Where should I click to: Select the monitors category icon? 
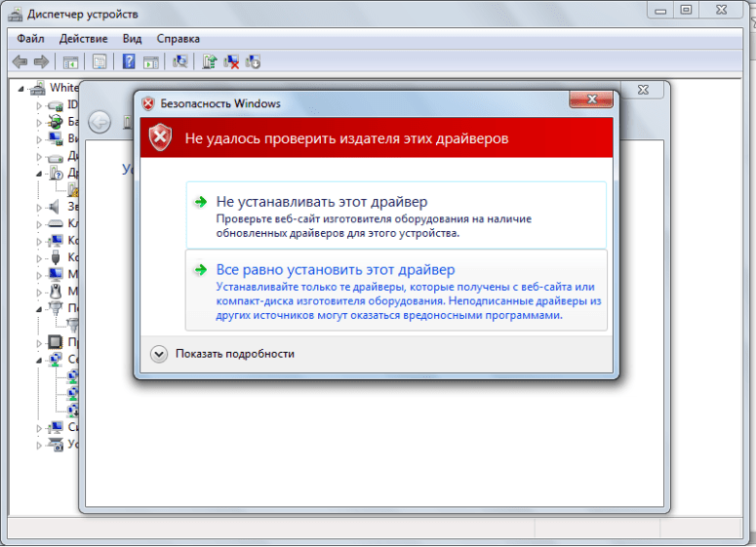[56, 274]
